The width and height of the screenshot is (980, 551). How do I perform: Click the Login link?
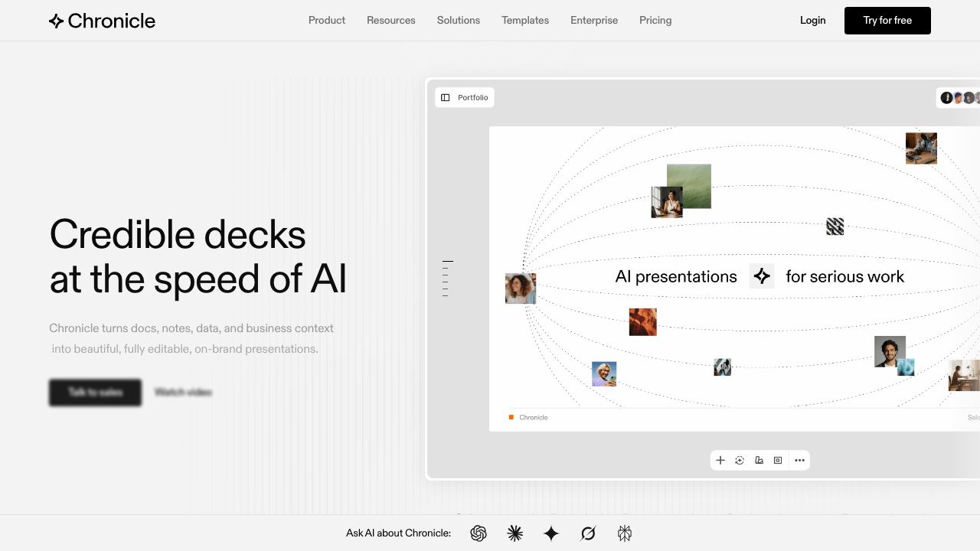813,21
